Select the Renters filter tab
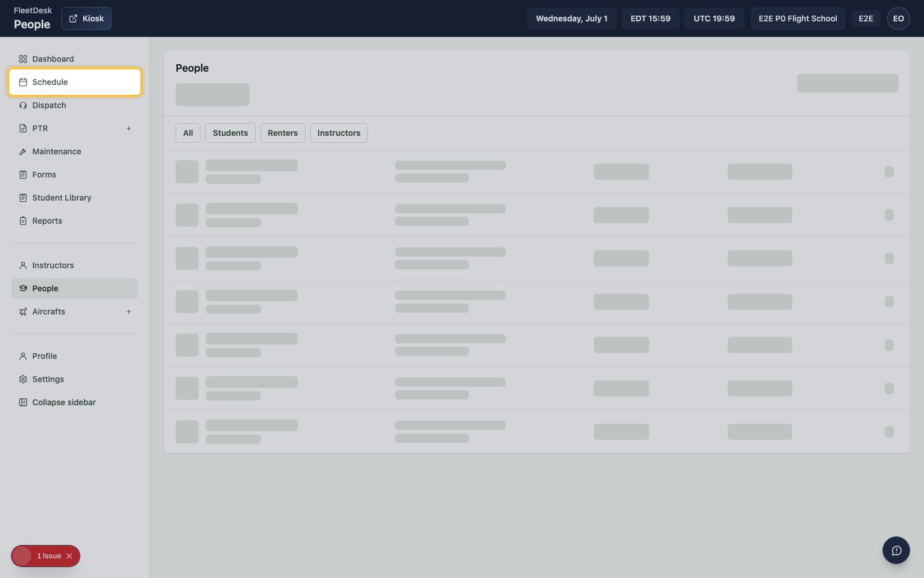The width and height of the screenshot is (924, 578). (283, 133)
